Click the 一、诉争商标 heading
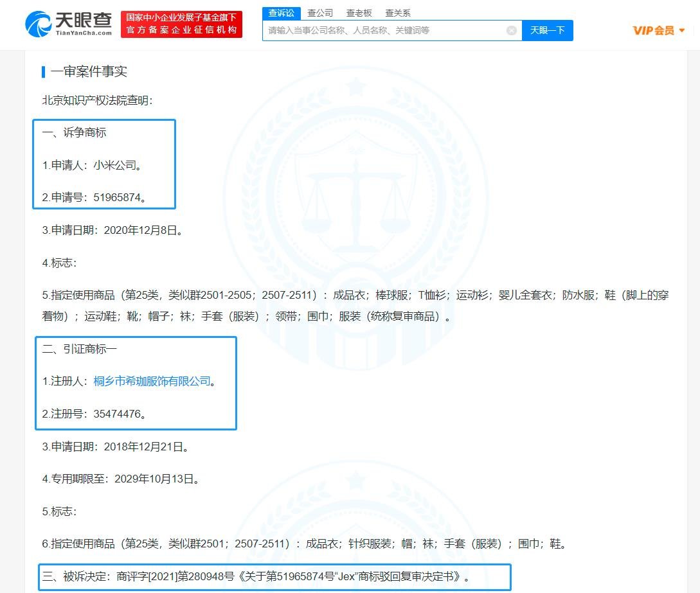This screenshot has width=700, height=593. click(x=74, y=132)
